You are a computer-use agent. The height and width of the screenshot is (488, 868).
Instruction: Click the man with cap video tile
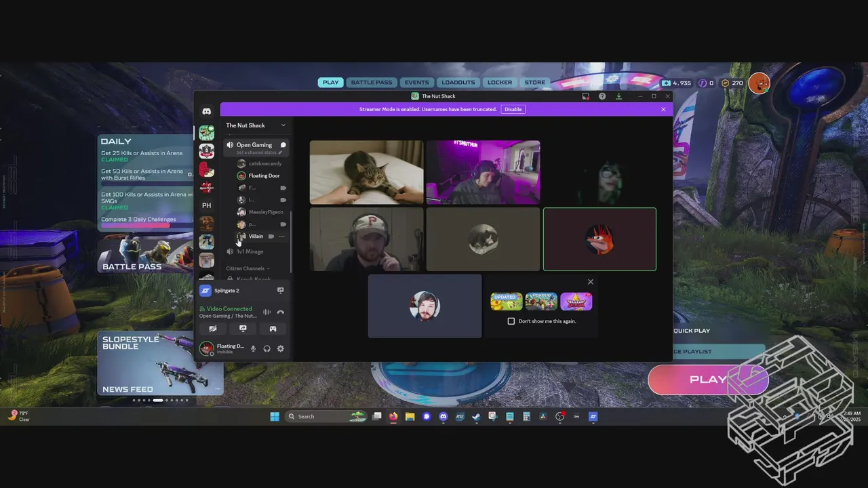(366, 239)
